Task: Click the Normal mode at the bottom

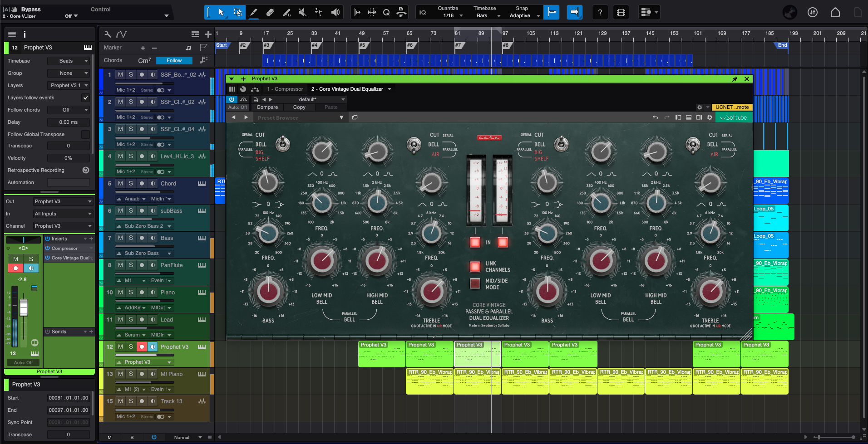Action: pyautogui.click(x=182, y=437)
